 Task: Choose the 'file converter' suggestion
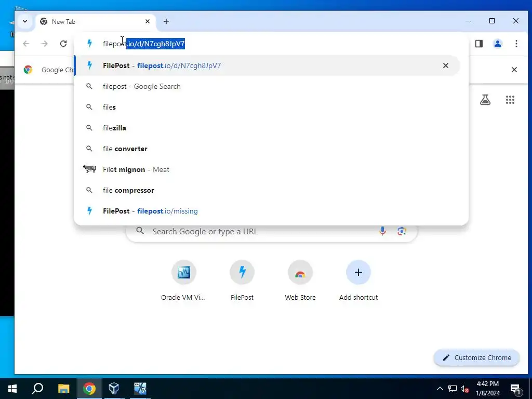coord(267,149)
